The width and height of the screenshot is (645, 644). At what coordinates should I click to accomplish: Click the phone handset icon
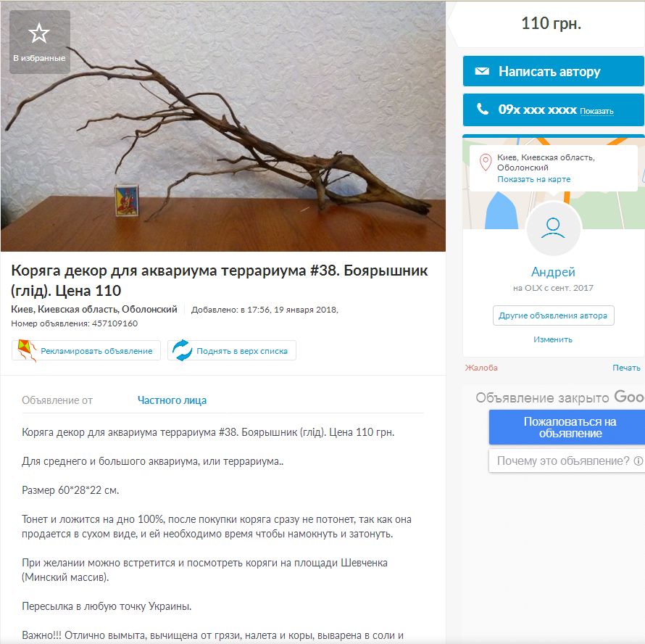pyautogui.click(x=482, y=109)
